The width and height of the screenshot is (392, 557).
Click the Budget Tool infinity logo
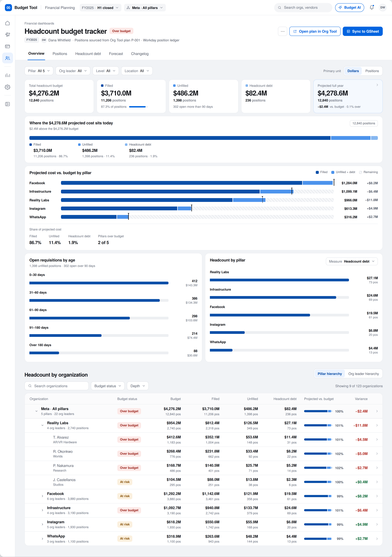[x=8, y=7]
